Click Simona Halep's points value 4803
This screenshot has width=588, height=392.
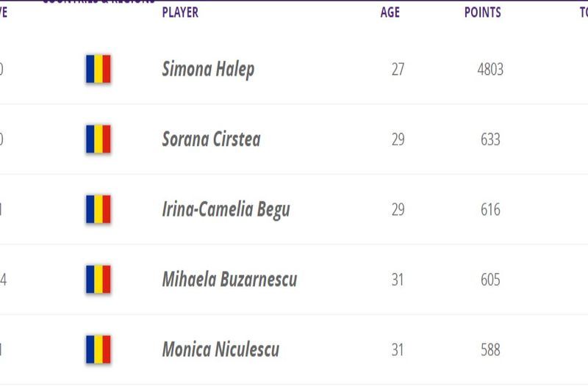pyautogui.click(x=490, y=70)
